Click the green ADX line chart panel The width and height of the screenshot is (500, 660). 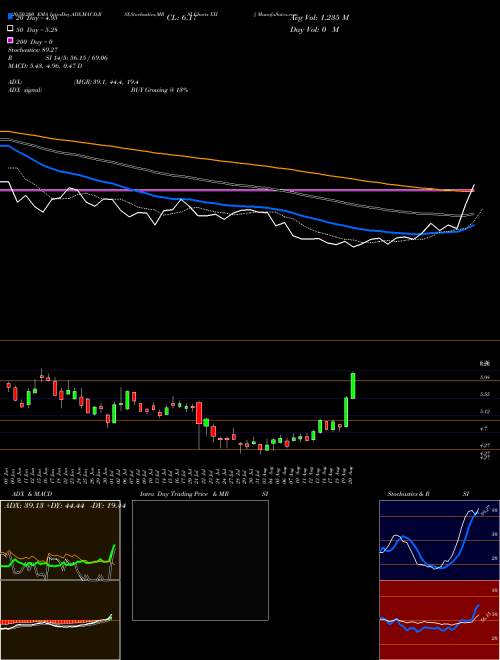pyautogui.click(x=60, y=540)
